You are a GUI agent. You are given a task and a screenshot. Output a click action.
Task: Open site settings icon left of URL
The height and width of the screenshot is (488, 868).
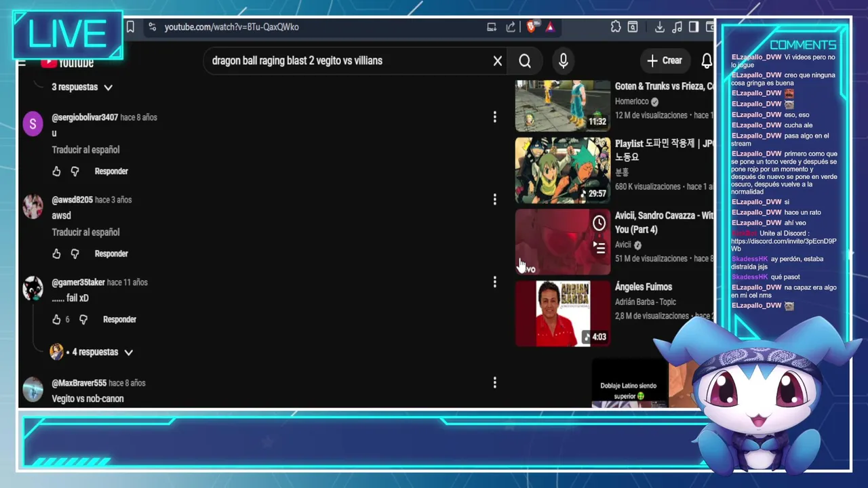tap(152, 27)
